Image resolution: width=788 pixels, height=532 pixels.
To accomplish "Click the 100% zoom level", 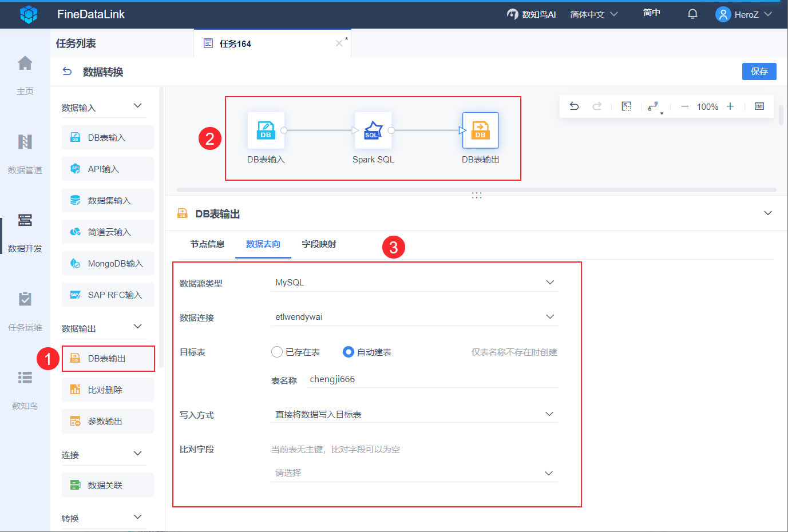I will point(707,106).
